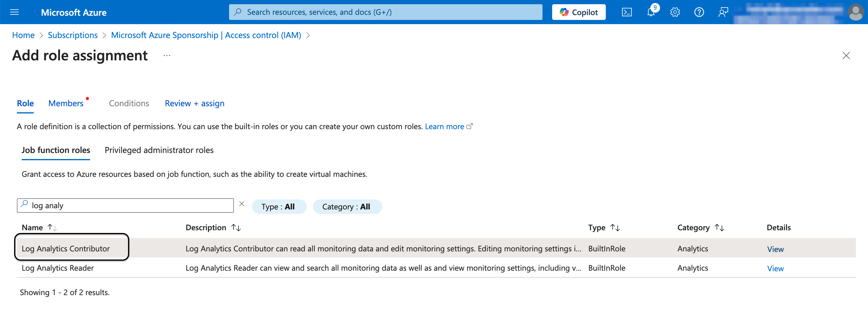868x309 pixels.
Task: Go to Subscriptions breadcrumb
Action: pos(73,35)
